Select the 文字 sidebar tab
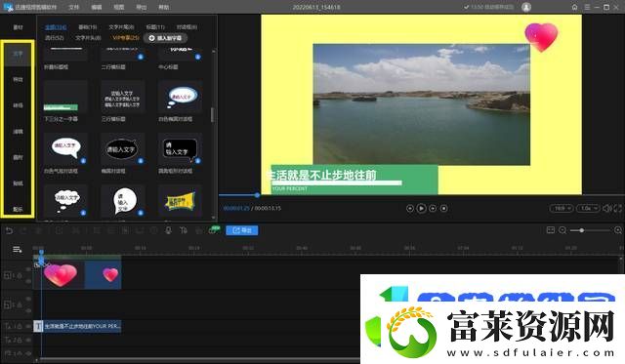Image resolution: width=625 pixels, height=364 pixels. (18, 54)
